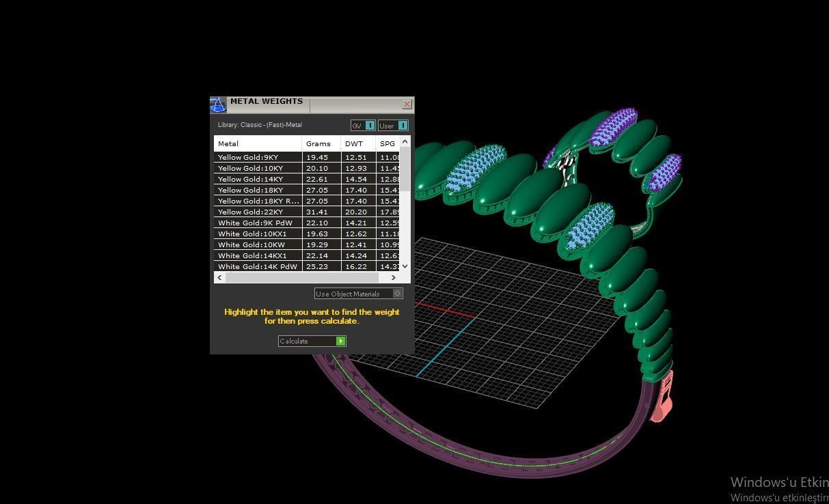The height and width of the screenshot is (504, 829).
Task: Click the Metal column header
Action: tap(258, 143)
